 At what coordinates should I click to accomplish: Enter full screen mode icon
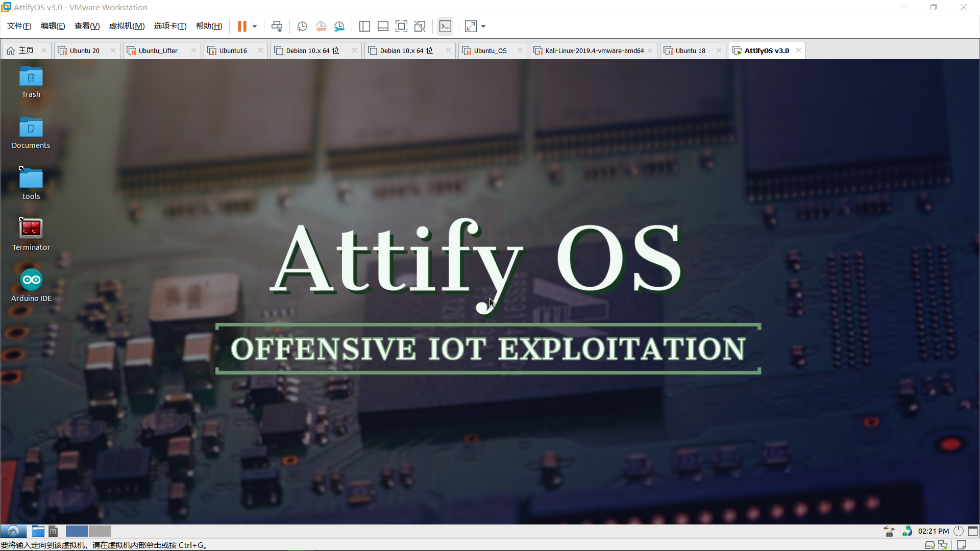tap(401, 27)
